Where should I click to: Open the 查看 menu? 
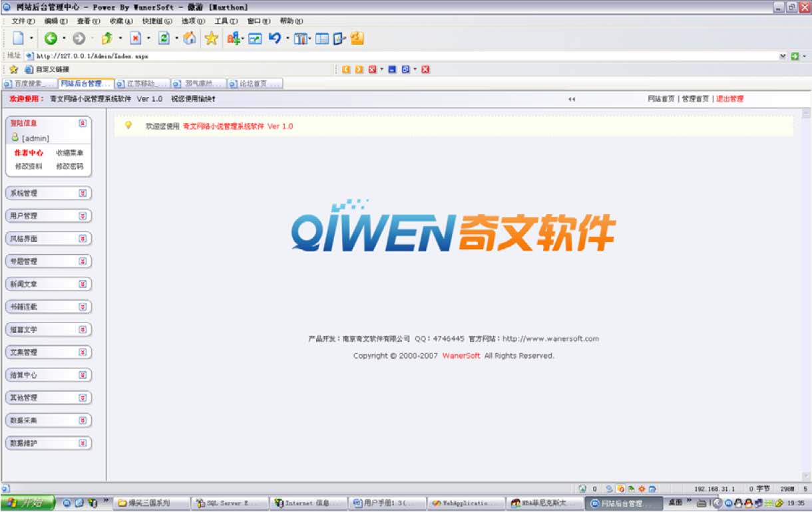coord(89,21)
